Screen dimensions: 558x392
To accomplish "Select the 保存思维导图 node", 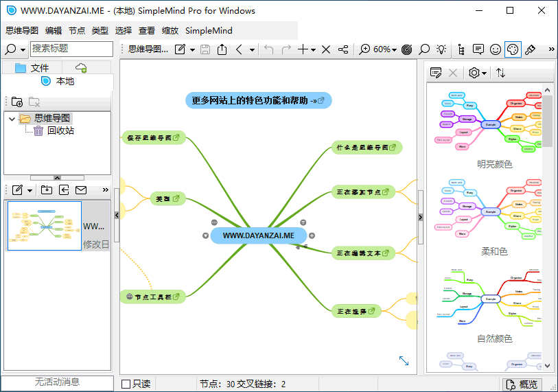I will 153,137.
